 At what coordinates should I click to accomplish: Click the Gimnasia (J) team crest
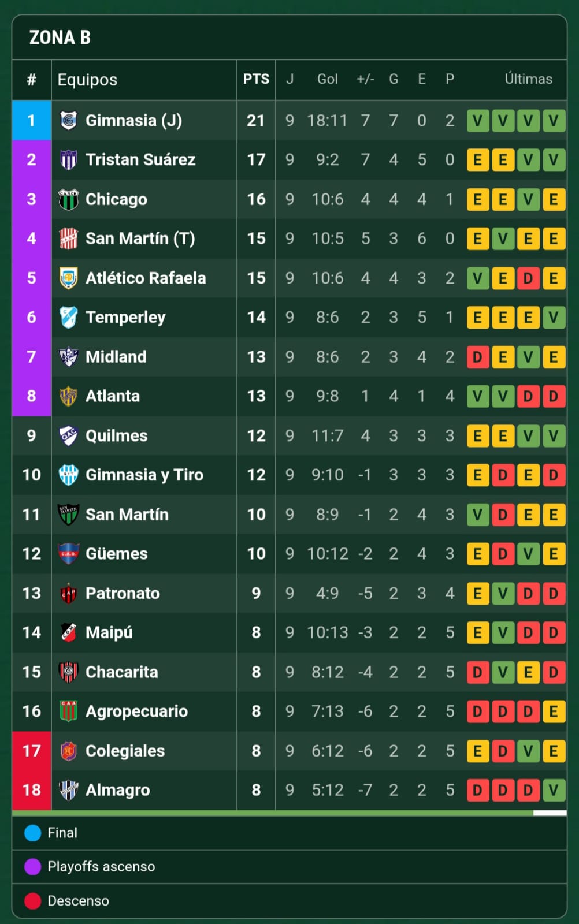pos(68,120)
